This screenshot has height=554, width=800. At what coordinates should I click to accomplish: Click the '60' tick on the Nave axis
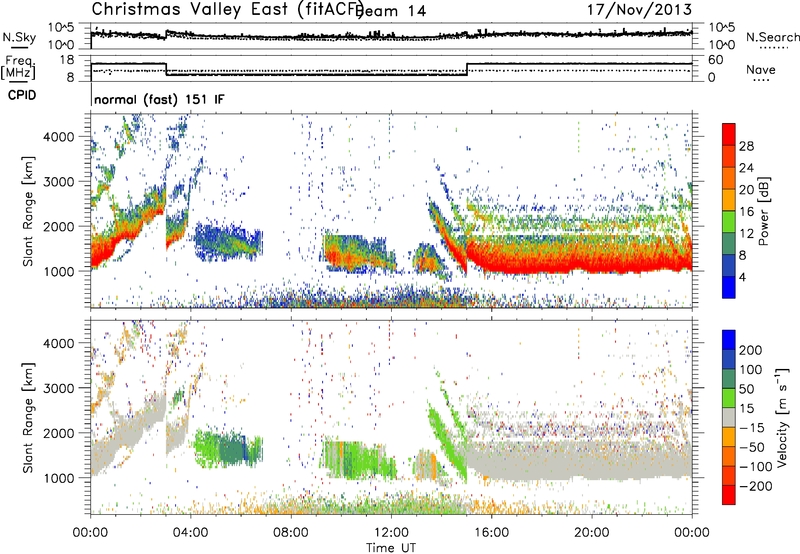tap(716, 60)
